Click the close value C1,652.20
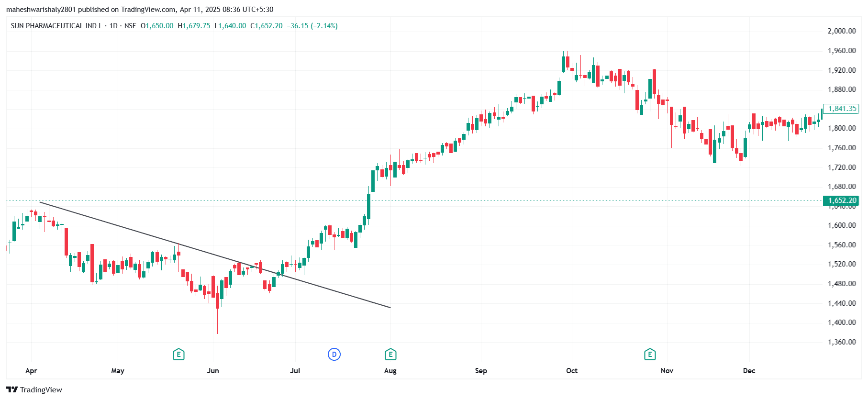 pos(267,26)
